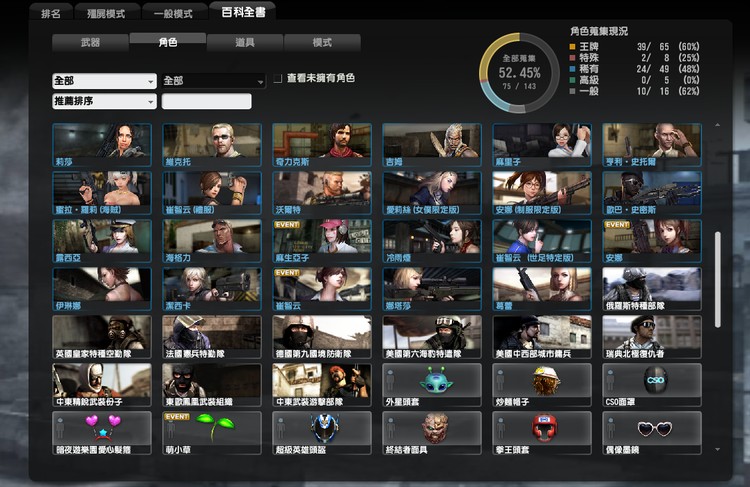Viewport: 750px width, 487px height.
Task: Select the 拳王頭套 boxing headgear item
Action: [542, 433]
